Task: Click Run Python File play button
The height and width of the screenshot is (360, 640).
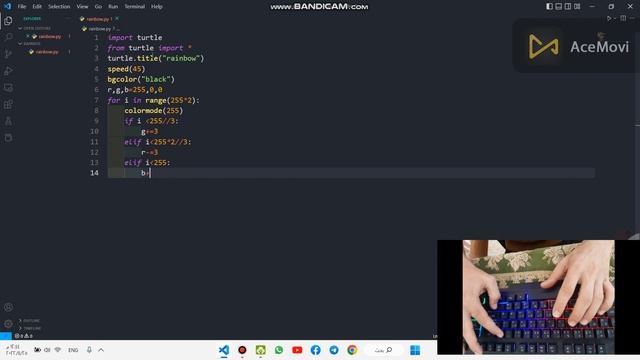Action: [x=609, y=18]
